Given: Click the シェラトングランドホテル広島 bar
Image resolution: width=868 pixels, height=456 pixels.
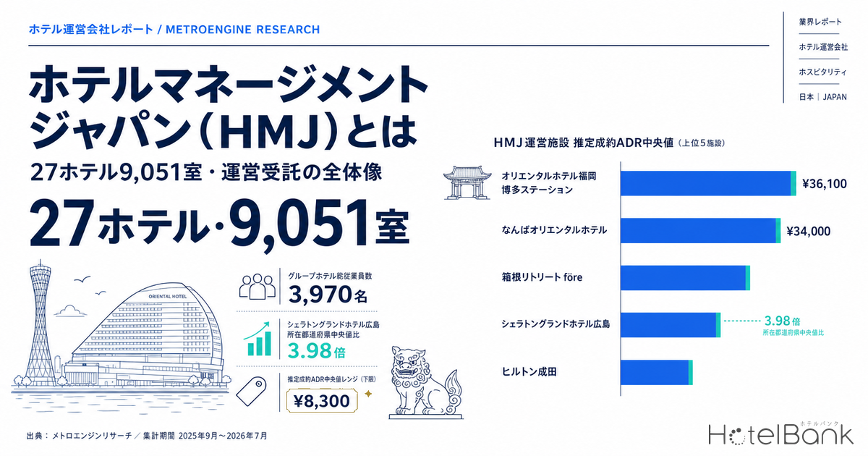Looking at the screenshot, I should click(671, 325).
